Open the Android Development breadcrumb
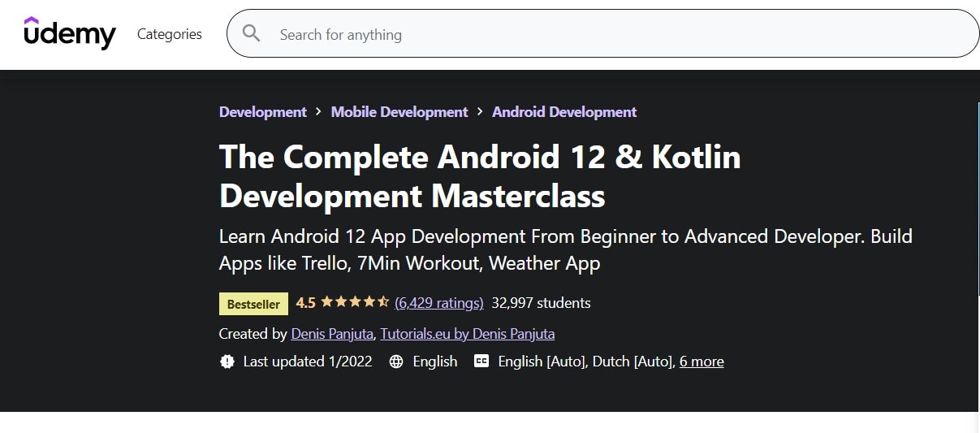The width and height of the screenshot is (980, 433). tap(564, 112)
